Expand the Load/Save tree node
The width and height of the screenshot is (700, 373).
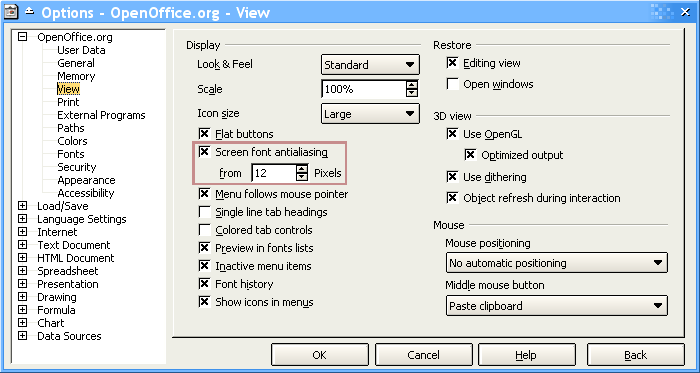tap(22, 206)
